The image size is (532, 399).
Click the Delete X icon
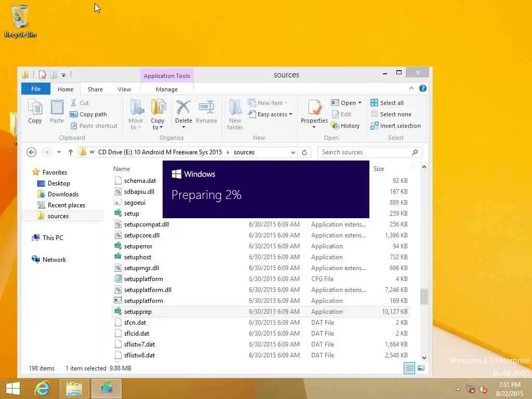click(x=183, y=107)
